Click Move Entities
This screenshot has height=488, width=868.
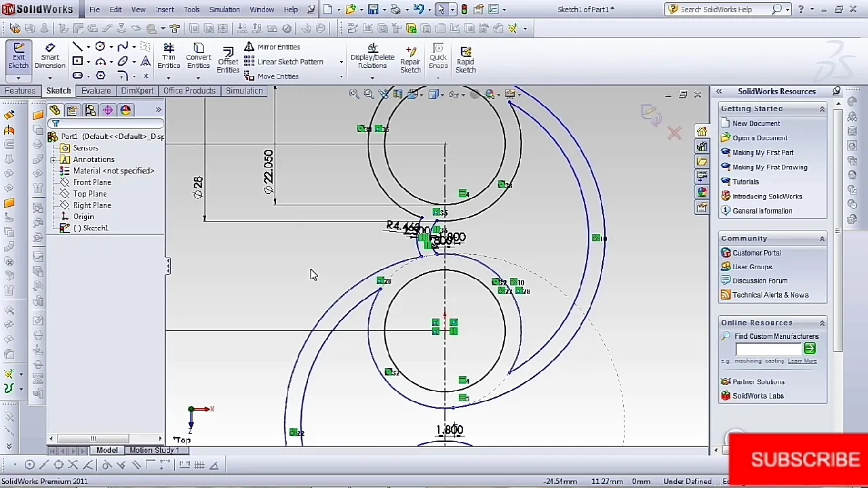coord(271,76)
